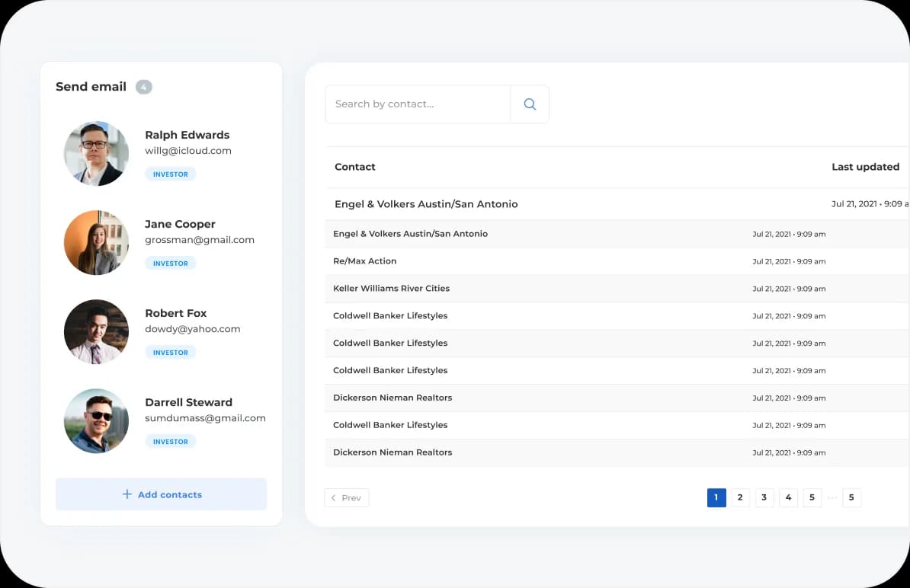Go to the previous page with Prev
This screenshot has height=588, width=910.
point(347,498)
